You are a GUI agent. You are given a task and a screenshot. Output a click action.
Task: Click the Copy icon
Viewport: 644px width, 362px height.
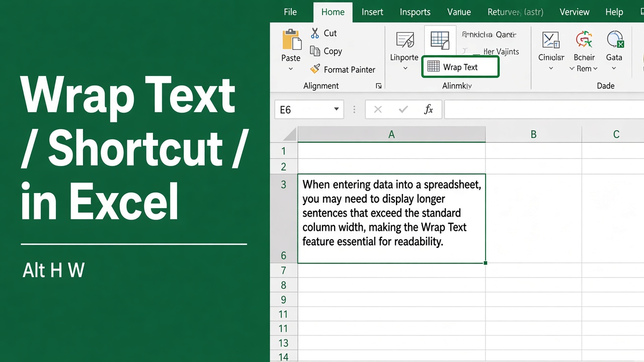pos(315,51)
